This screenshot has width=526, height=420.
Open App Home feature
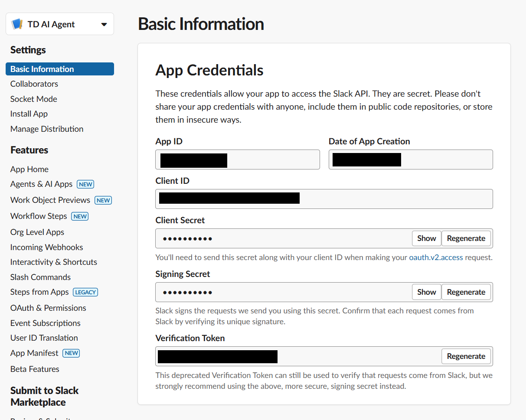[29, 169]
